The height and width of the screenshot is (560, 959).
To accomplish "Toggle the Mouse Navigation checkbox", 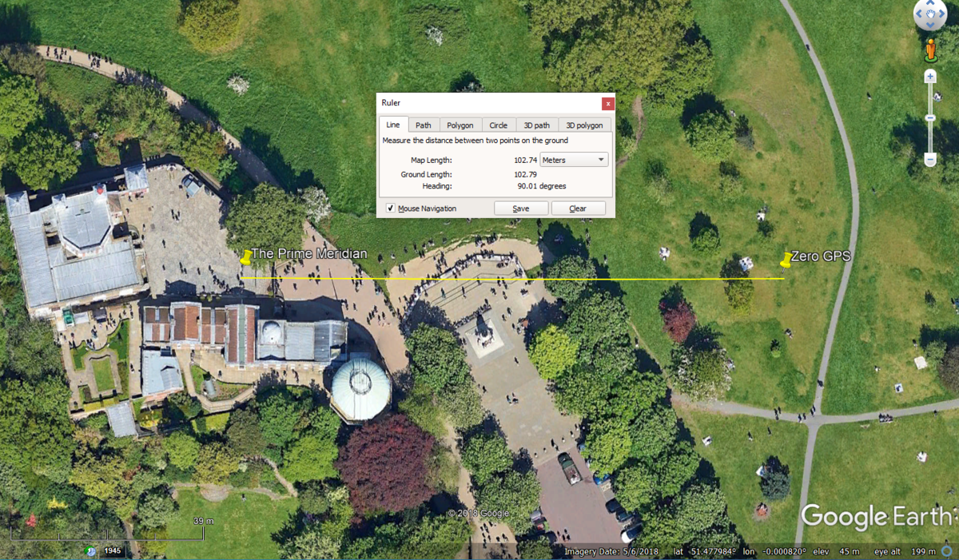I will click(x=390, y=209).
